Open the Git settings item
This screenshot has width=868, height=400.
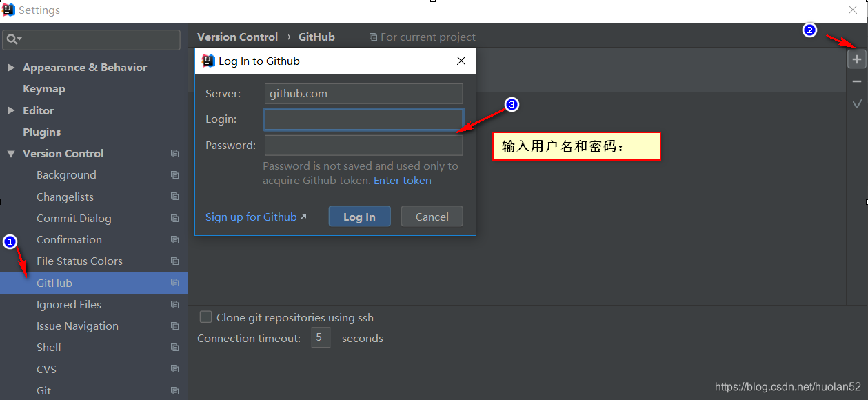click(44, 390)
